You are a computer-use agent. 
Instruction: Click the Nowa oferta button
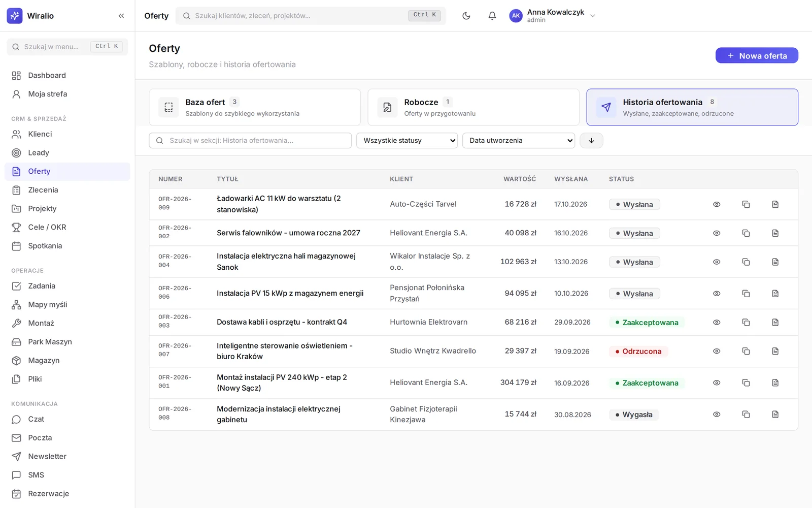coord(757,55)
